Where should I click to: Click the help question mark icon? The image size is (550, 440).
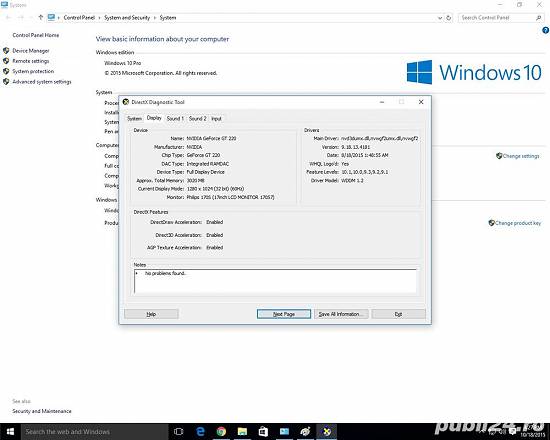[x=545, y=31]
